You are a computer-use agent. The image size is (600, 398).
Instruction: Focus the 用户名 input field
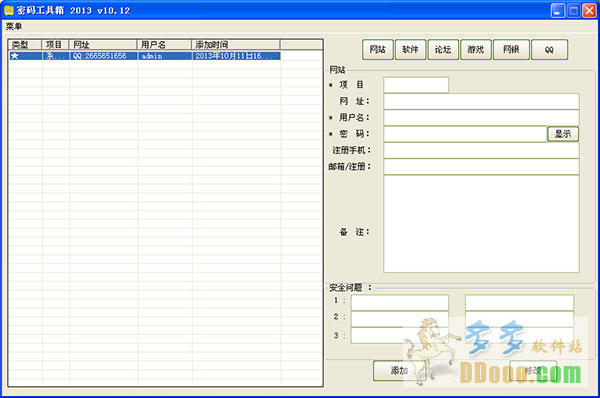click(x=481, y=117)
